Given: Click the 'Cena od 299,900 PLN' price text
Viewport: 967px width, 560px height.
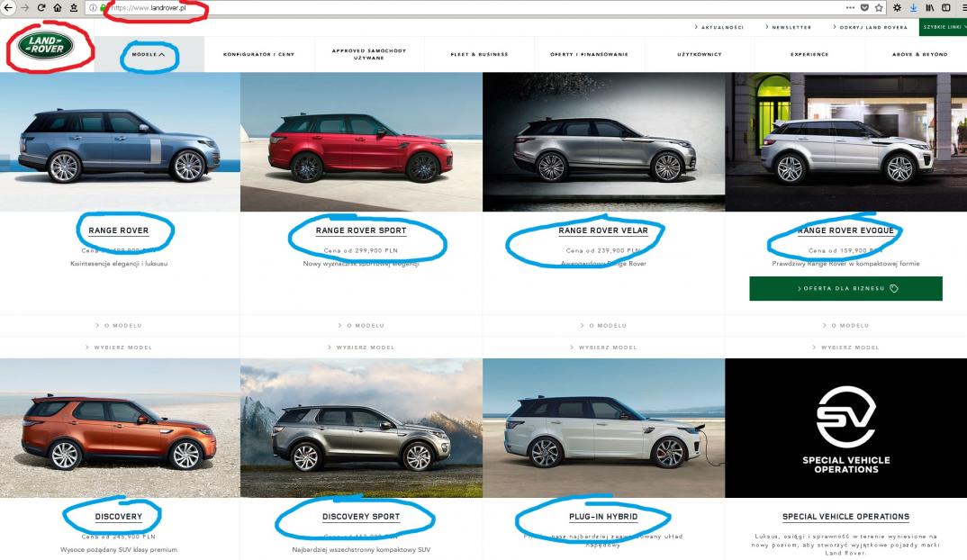Looking at the screenshot, I should pyautogui.click(x=361, y=250).
